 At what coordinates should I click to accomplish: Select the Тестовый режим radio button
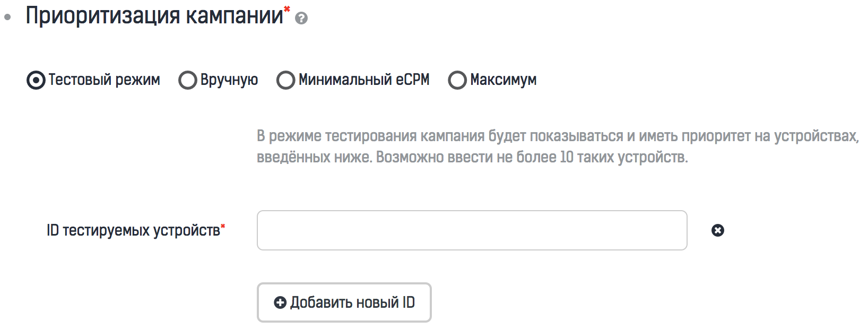click(x=36, y=80)
